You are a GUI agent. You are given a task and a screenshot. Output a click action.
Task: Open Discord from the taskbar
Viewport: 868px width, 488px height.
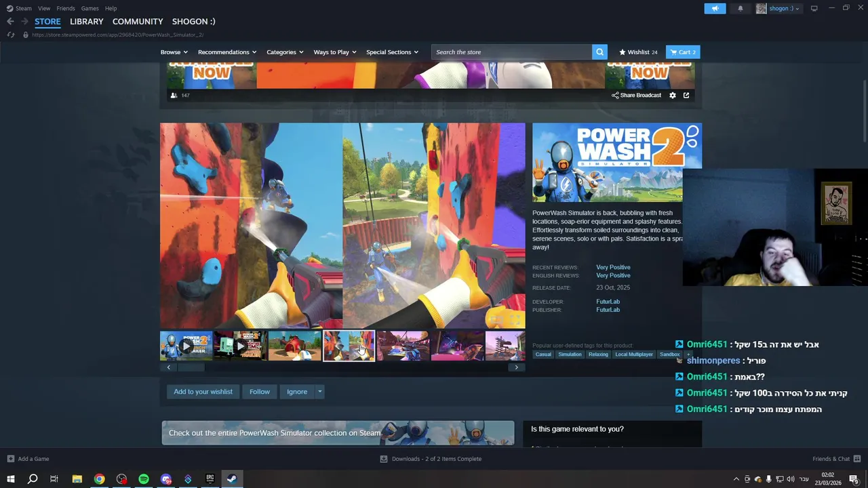pyautogui.click(x=166, y=479)
